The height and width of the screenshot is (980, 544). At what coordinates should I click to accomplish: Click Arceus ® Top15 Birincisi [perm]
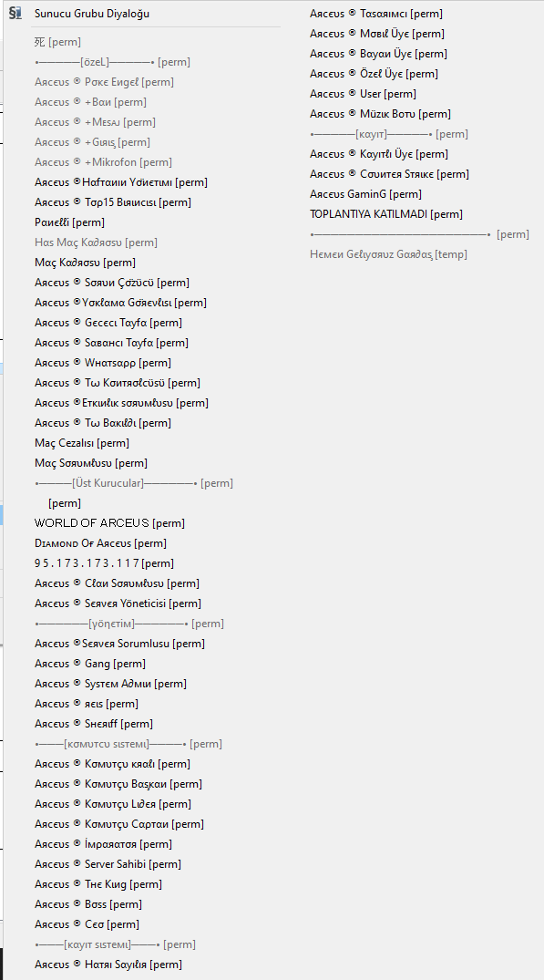pyautogui.click(x=113, y=202)
